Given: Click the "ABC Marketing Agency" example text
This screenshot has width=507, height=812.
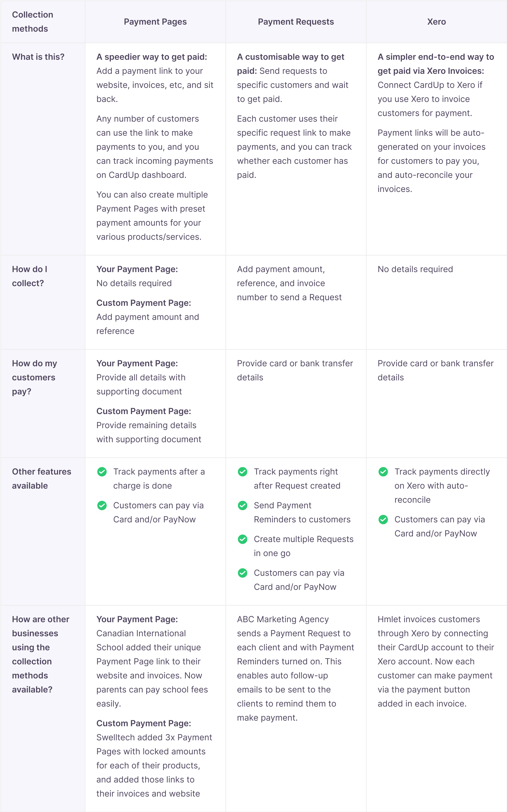Looking at the screenshot, I should coord(283,619).
